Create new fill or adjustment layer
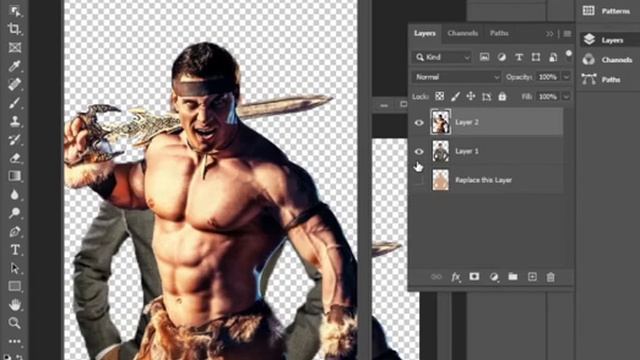 point(494,277)
